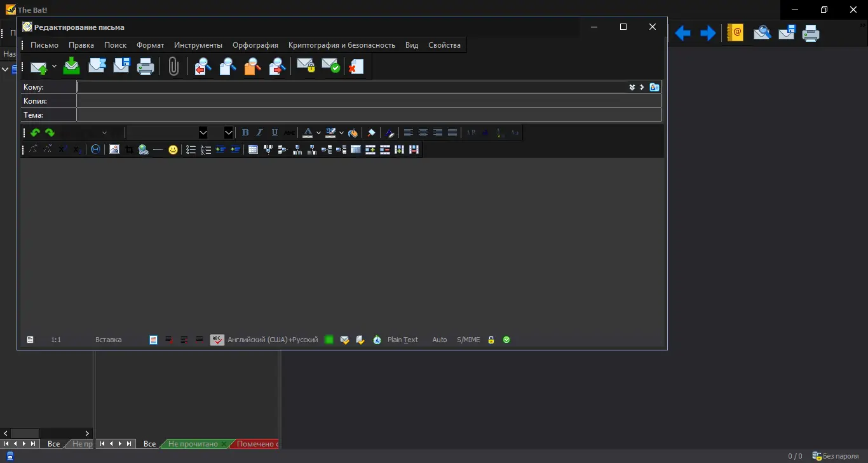The height and width of the screenshot is (463, 868).
Task: Toggle Bold formatting
Action: click(x=245, y=133)
